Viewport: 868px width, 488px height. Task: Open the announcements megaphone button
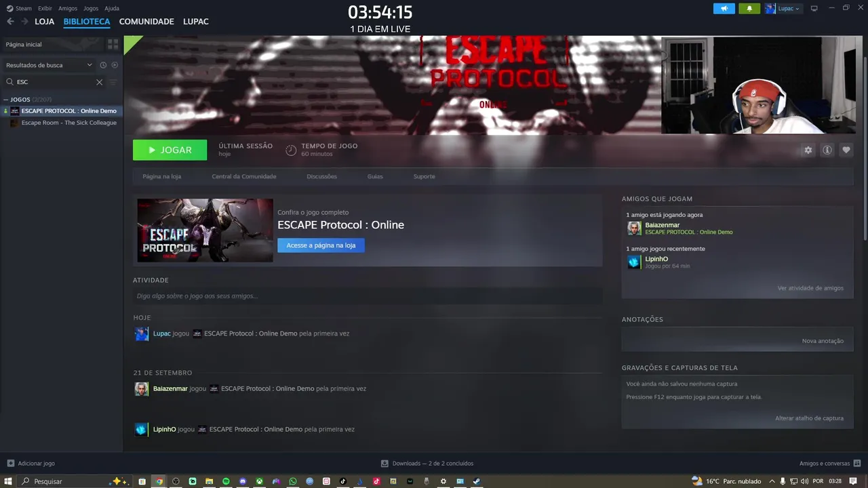(x=724, y=8)
